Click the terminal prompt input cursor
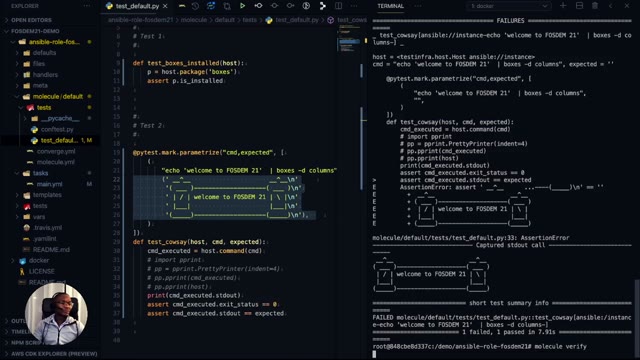This screenshot has width=640, height=360. coord(374,354)
